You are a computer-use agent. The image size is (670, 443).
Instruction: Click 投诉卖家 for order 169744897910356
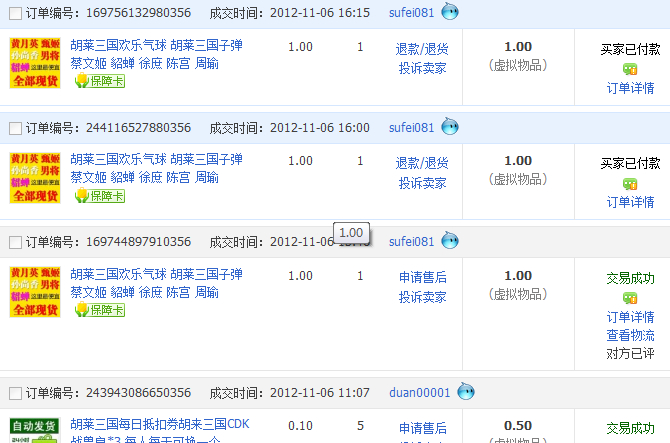click(422, 297)
